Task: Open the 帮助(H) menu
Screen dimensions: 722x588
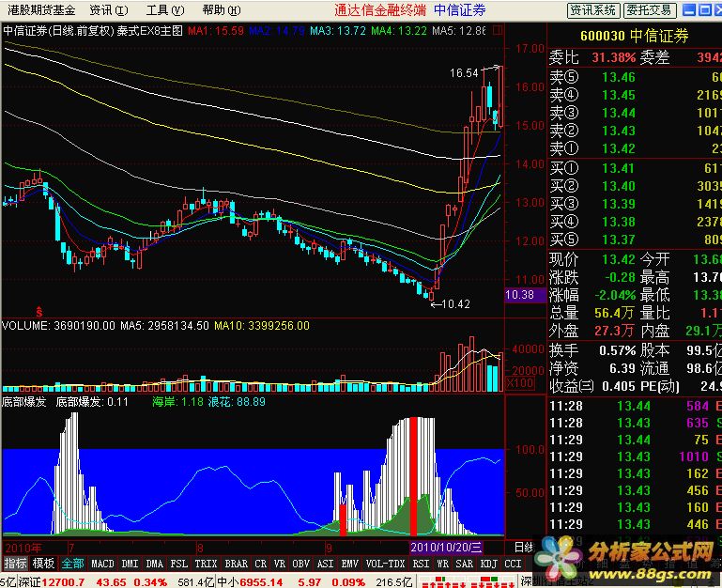Action: coord(222,9)
